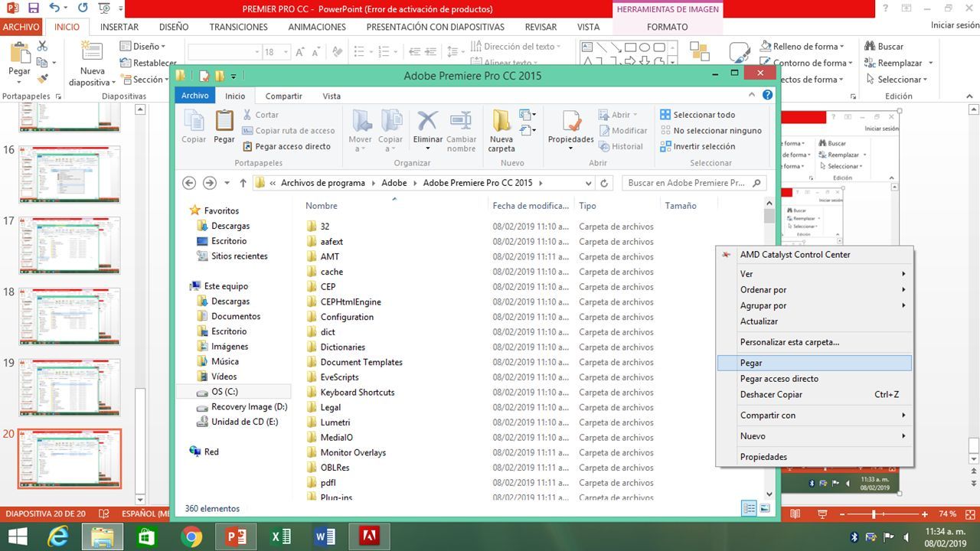This screenshot has width=980, height=551.
Task: Open Explorer help with the blue question mark
Action: pyautogui.click(x=767, y=95)
